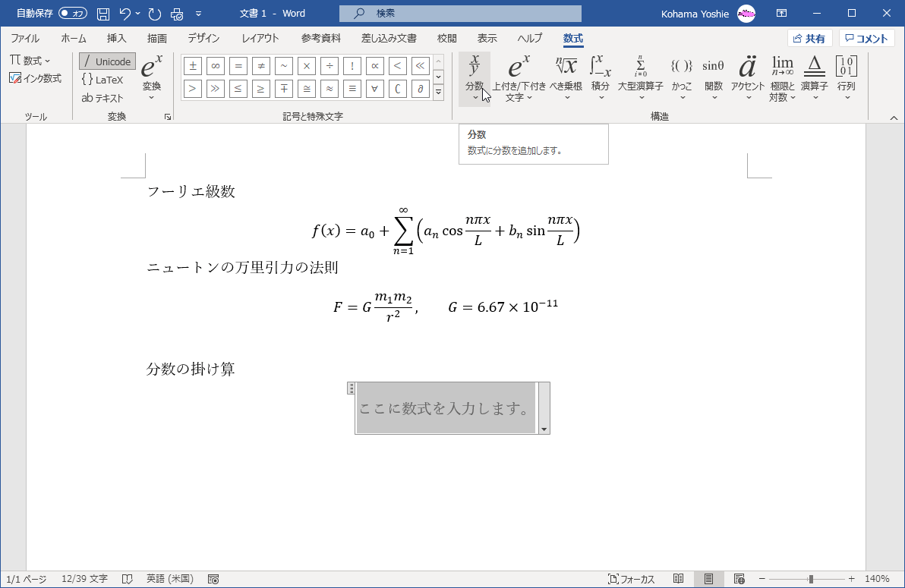This screenshot has height=588, width=905.
Task: Open the 校閲 ribbon tab
Action: 447,39
